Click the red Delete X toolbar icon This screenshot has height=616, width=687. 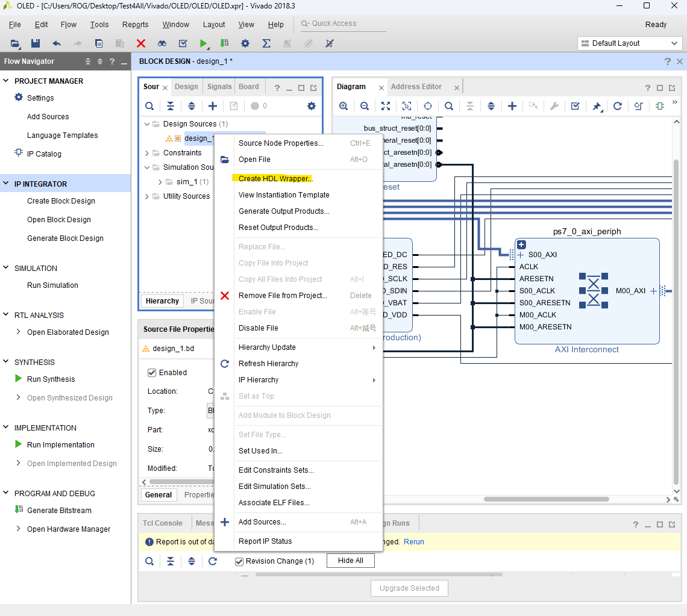pos(140,43)
